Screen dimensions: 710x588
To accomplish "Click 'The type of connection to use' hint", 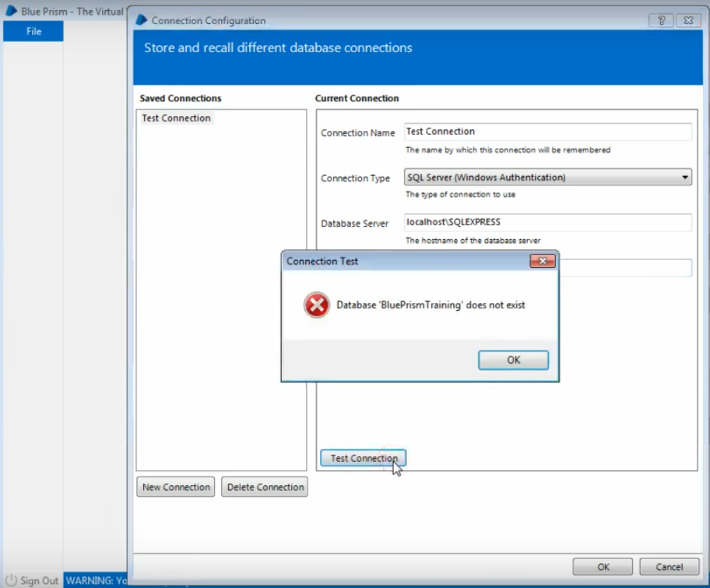I will pyautogui.click(x=460, y=195).
